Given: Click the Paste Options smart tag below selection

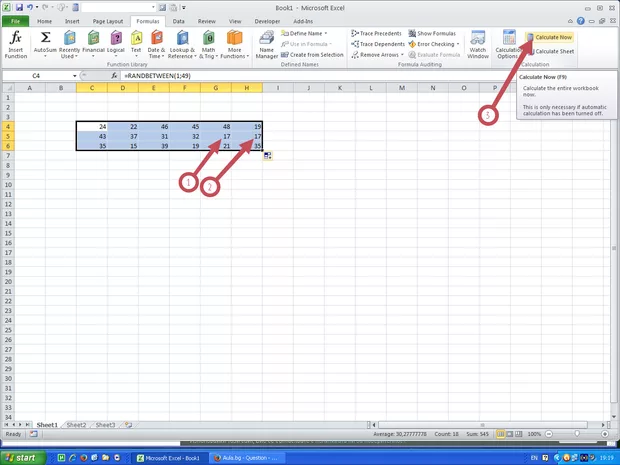Looking at the screenshot, I should (268, 156).
